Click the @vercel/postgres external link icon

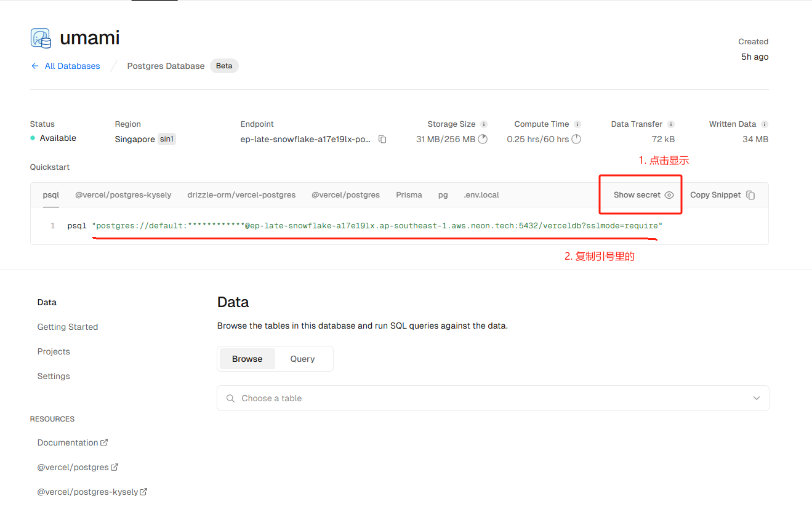pyautogui.click(x=115, y=467)
